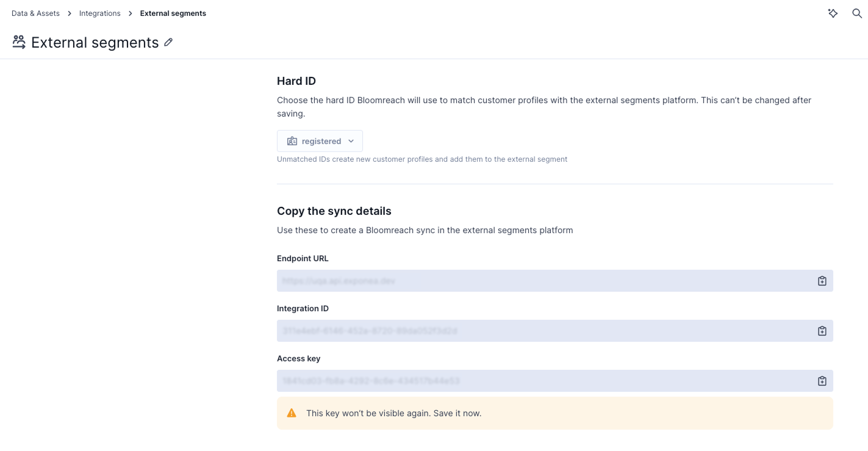
Task: Click the orange warning triangle icon
Action: (x=292, y=413)
